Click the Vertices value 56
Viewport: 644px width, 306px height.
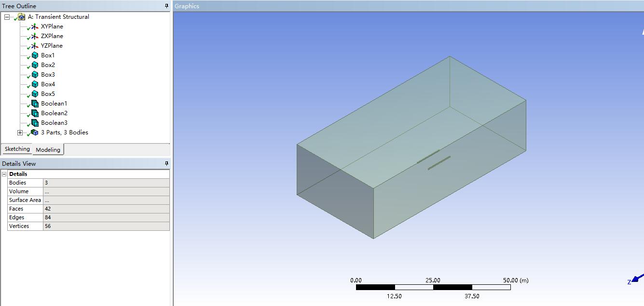pyautogui.click(x=106, y=226)
